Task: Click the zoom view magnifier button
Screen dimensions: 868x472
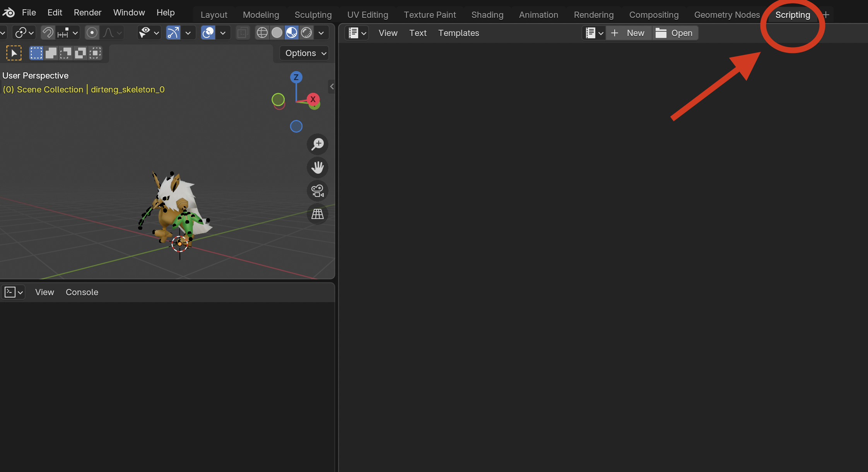Action: click(x=318, y=144)
